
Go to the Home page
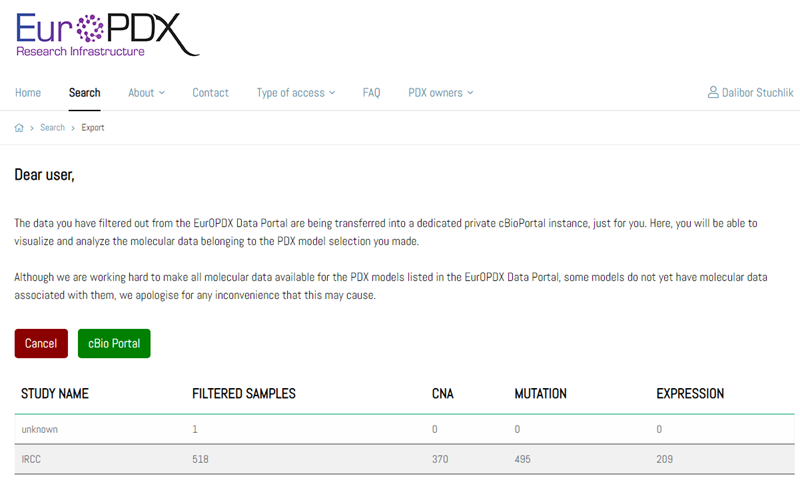(x=28, y=93)
